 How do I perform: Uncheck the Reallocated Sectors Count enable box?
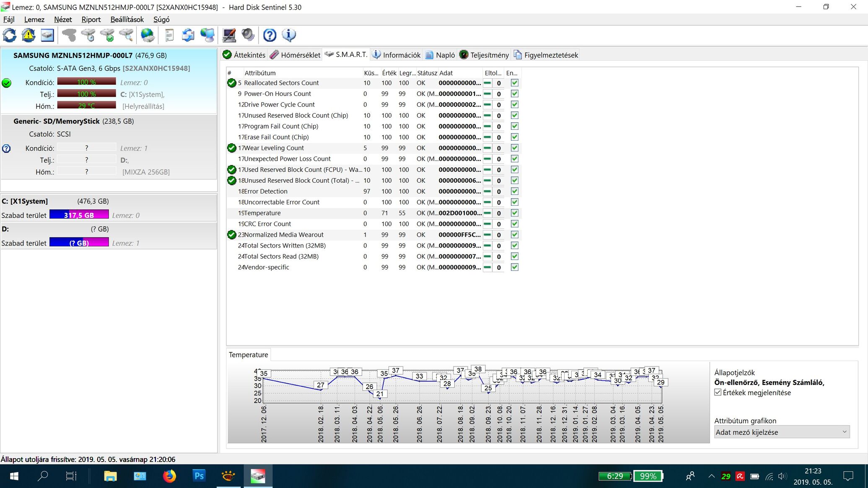click(x=515, y=83)
